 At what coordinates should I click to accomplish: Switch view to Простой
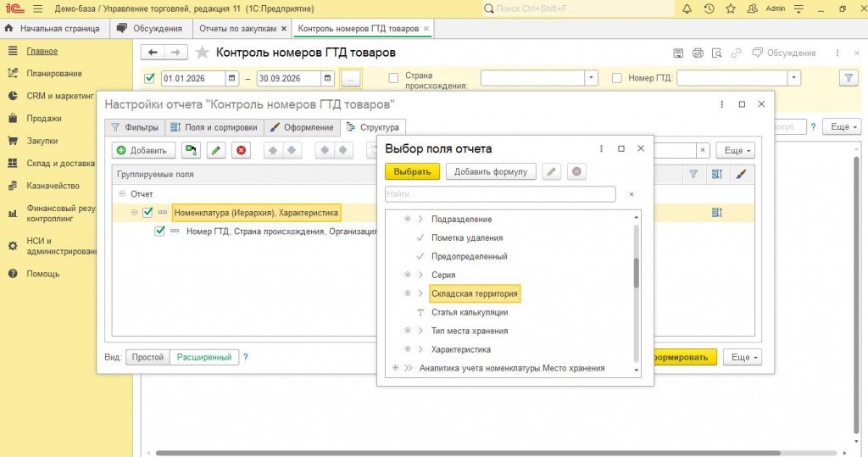pos(147,357)
